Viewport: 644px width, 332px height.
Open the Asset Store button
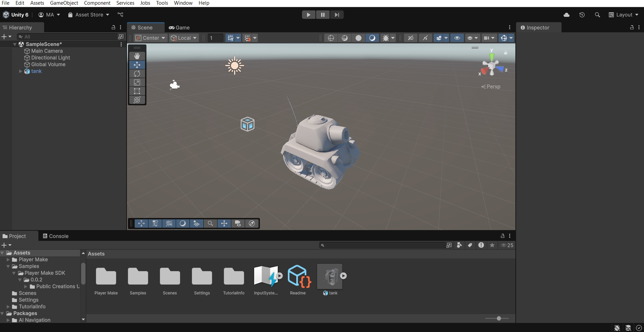(89, 15)
